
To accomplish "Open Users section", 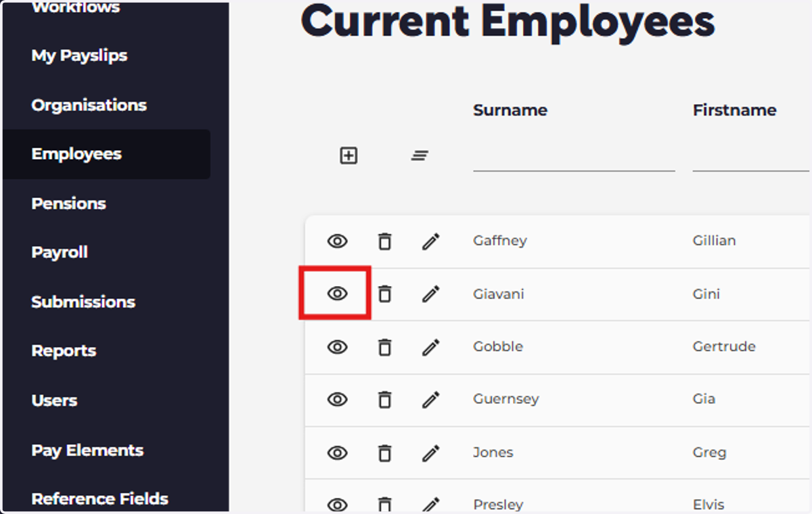I will 54,400.
